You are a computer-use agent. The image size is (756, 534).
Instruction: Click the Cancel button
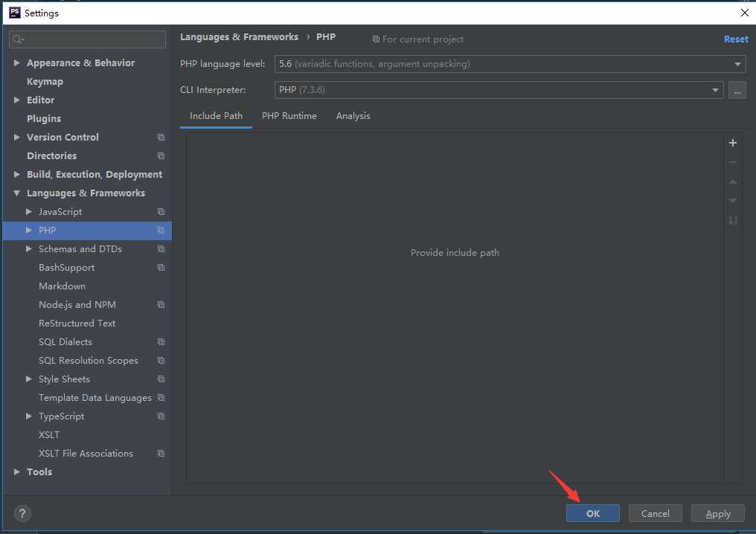(656, 513)
